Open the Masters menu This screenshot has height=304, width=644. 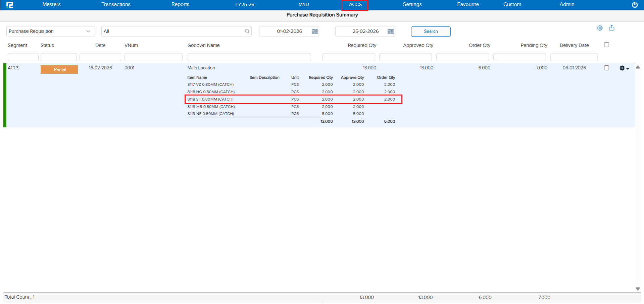pos(51,4)
